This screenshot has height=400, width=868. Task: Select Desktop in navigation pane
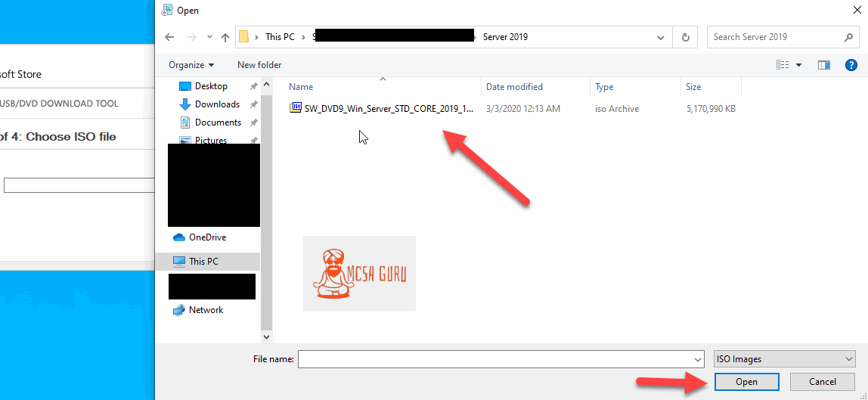coord(211,86)
